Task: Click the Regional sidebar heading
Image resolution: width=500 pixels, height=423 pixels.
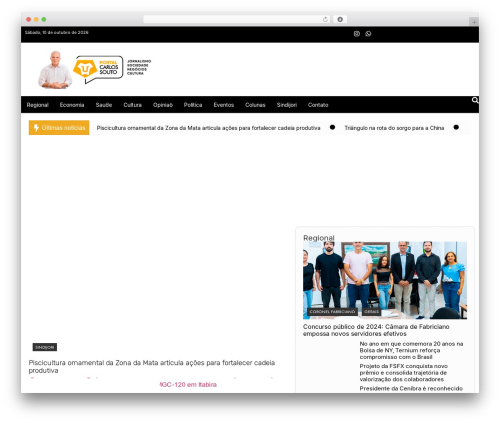Action: (319, 238)
